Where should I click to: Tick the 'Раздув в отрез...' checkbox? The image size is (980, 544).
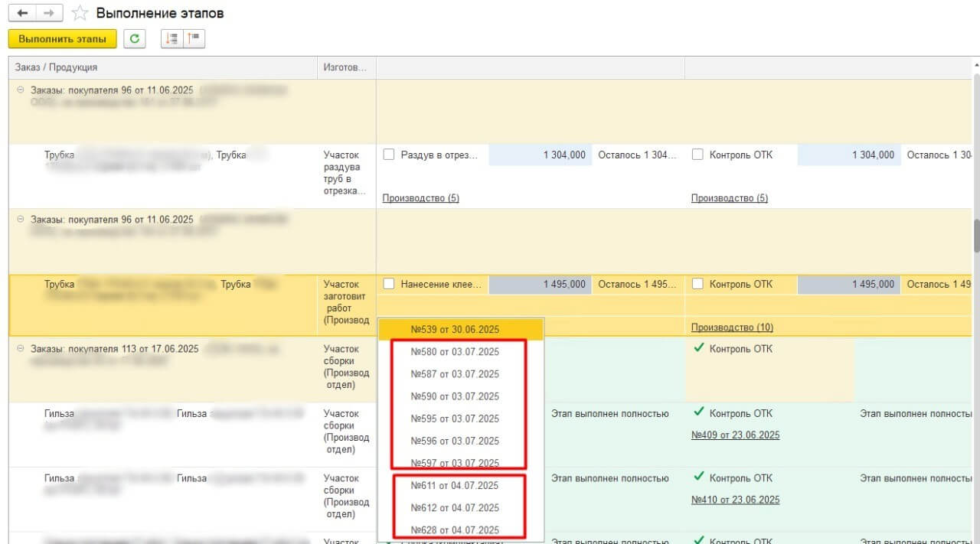click(388, 155)
